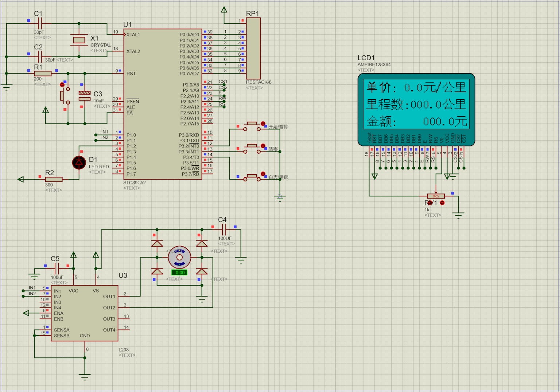Click the LED-RED value label

[x=99, y=166]
